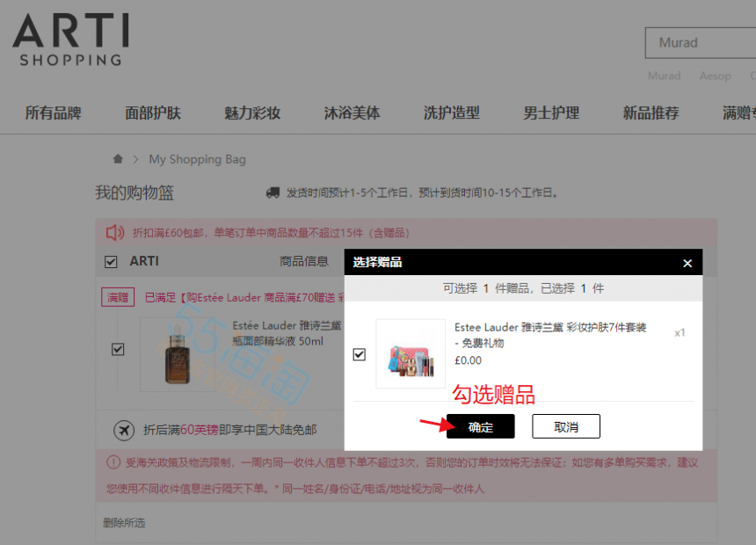Uncheck the Estée Lauder serum item checkbox

click(x=118, y=349)
